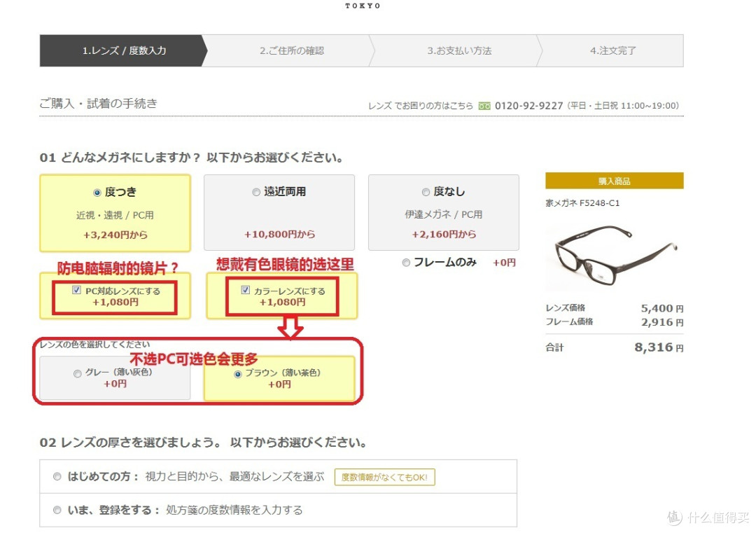Screen dimensions: 756x533
Task: Click the 近視・遠視 / PC用 description
Action: 115,215
